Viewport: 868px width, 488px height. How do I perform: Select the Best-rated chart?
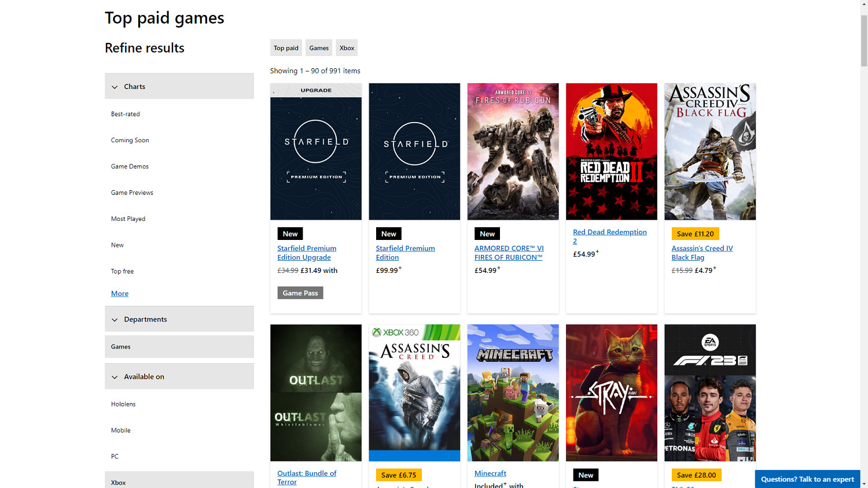pyautogui.click(x=126, y=114)
